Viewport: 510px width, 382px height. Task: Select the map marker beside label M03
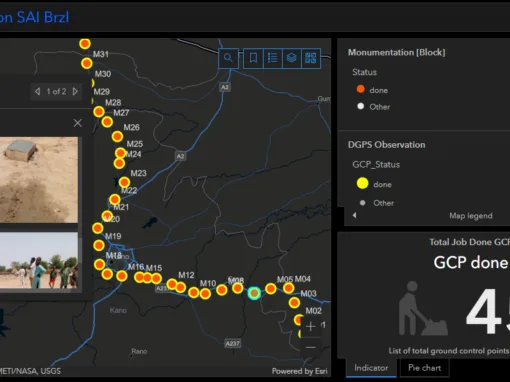294,303
